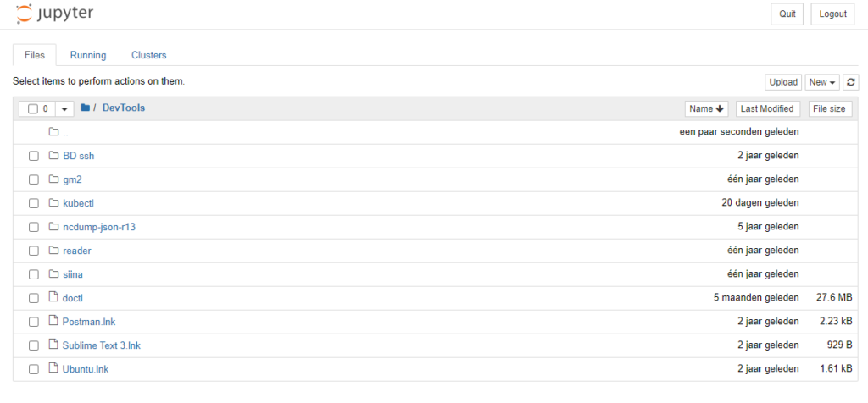Expand the selection type dropdown arrow
Viewport: 868px width, 403px height.
point(65,109)
